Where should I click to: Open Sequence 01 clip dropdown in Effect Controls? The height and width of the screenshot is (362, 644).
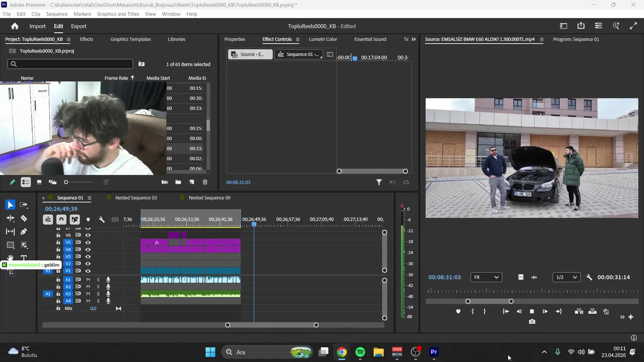(x=299, y=54)
